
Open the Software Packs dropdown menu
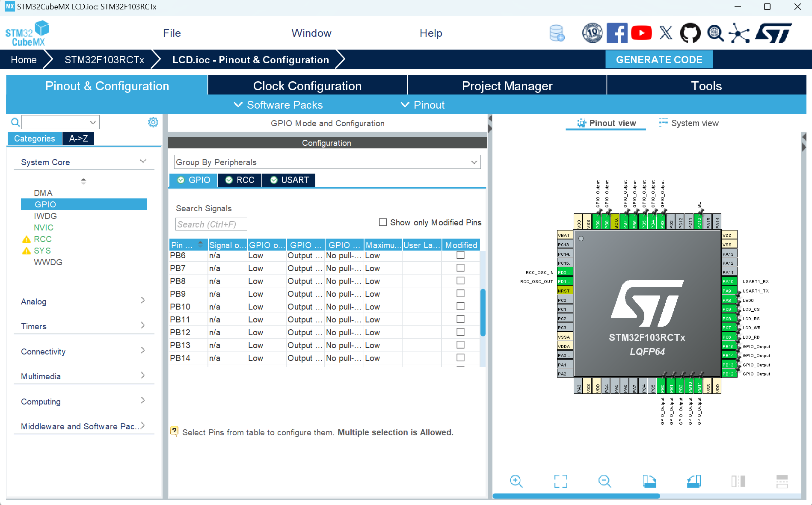tap(279, 105)
